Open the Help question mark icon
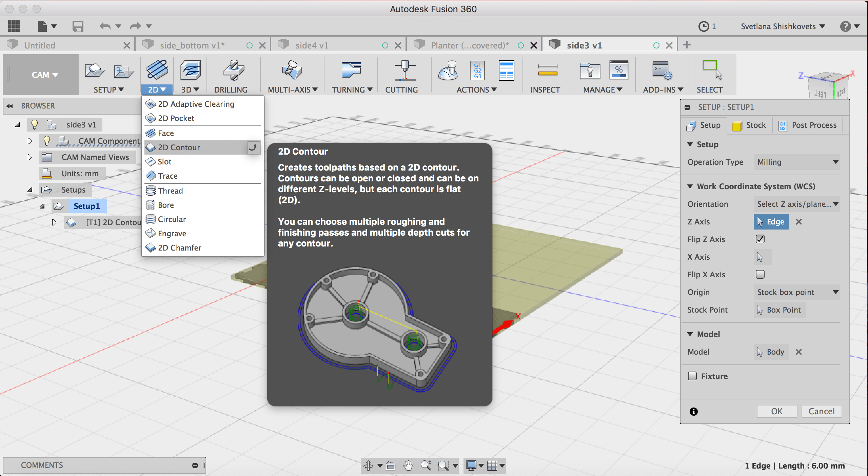This screenshot has width=868, height=476. tap(845, 26)
